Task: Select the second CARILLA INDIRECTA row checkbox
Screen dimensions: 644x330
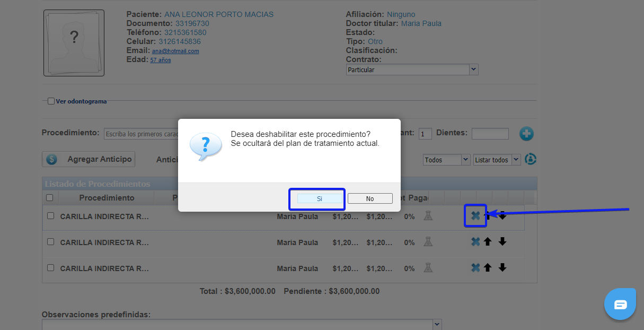Action: [51, 241]
